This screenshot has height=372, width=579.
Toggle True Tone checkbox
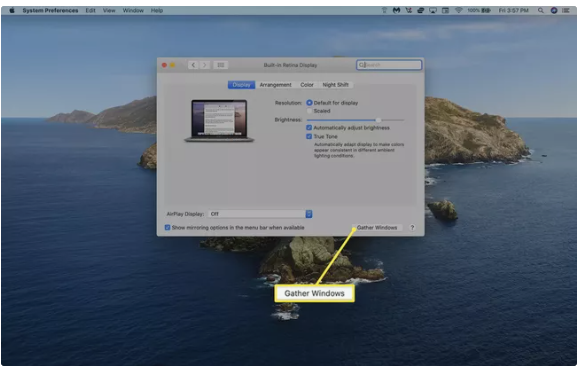309,136
